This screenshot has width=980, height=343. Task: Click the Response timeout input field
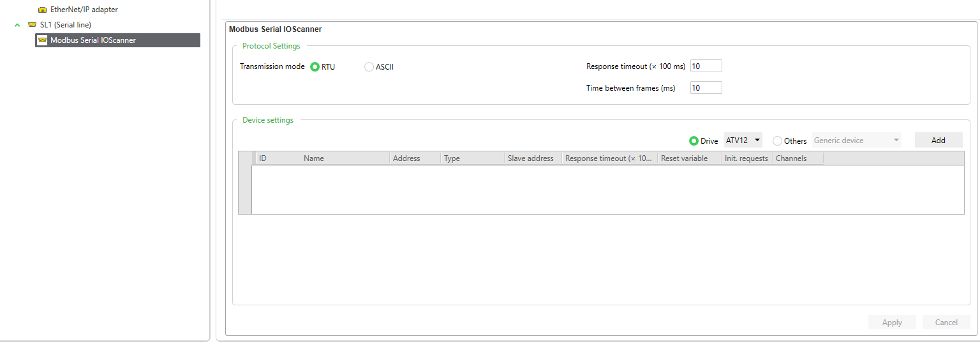(x=706, y=66)
